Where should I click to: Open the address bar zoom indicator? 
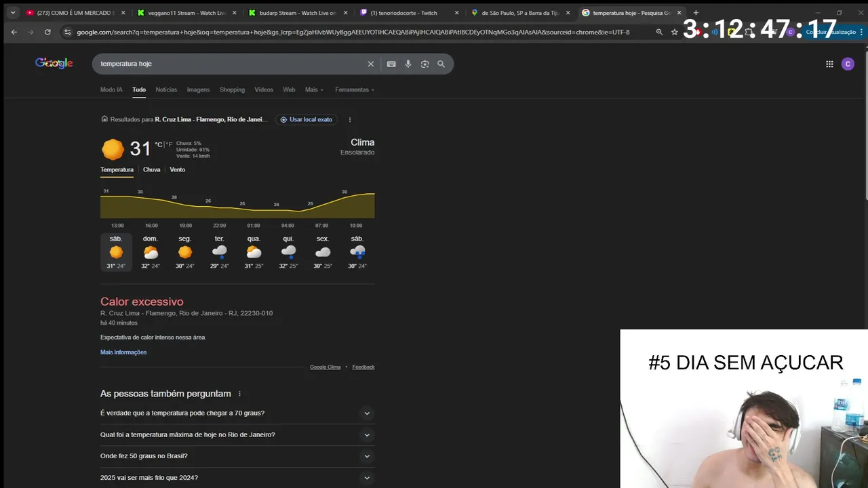(659, 32)
